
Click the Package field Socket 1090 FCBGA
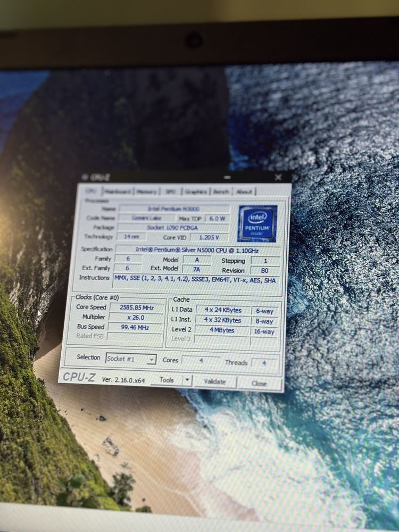[x=173, y=227]
